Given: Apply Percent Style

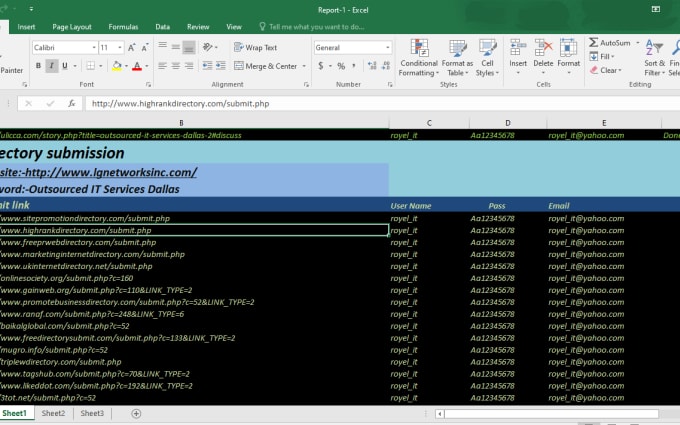Looking at the screenshot, I should [341, 66].
